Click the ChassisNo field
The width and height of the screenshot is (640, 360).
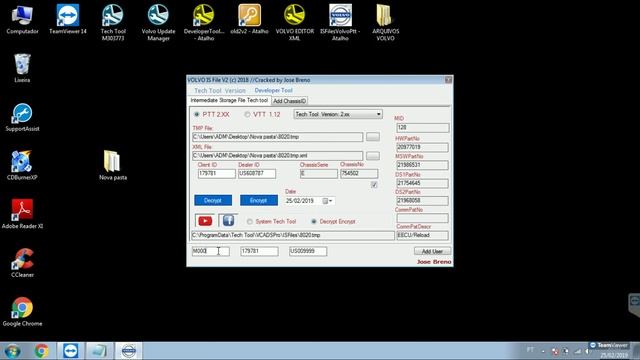(x=359, y=173)
